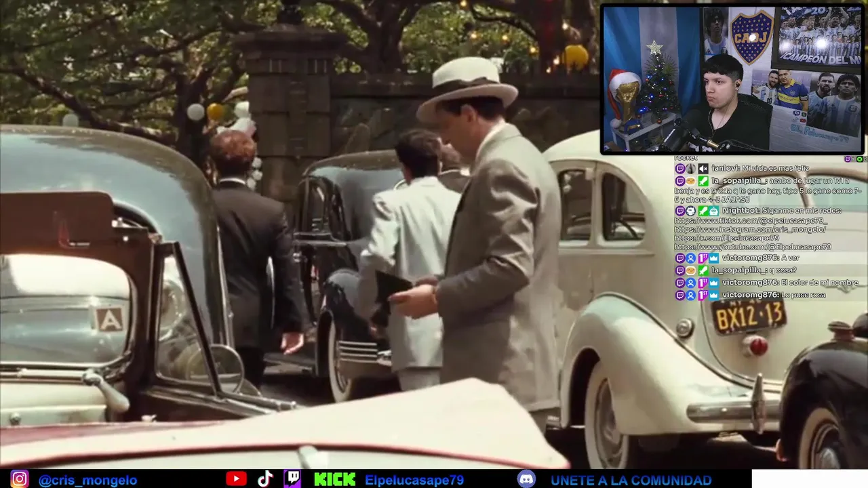The height and width of the screenshot is (488, 868).
Task: Click the muted speaker badge beside ianlovi
Action: pos(703,169)
